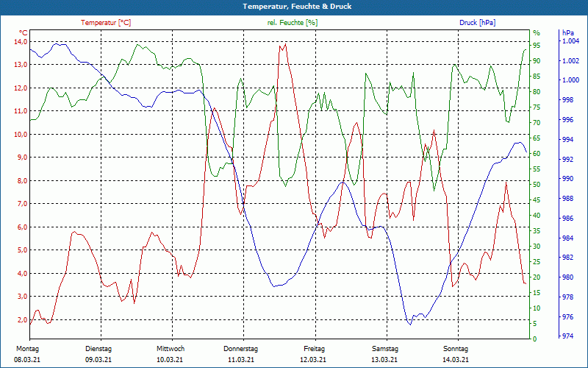Click the 'Dienstag' day label

click(98, 349)
